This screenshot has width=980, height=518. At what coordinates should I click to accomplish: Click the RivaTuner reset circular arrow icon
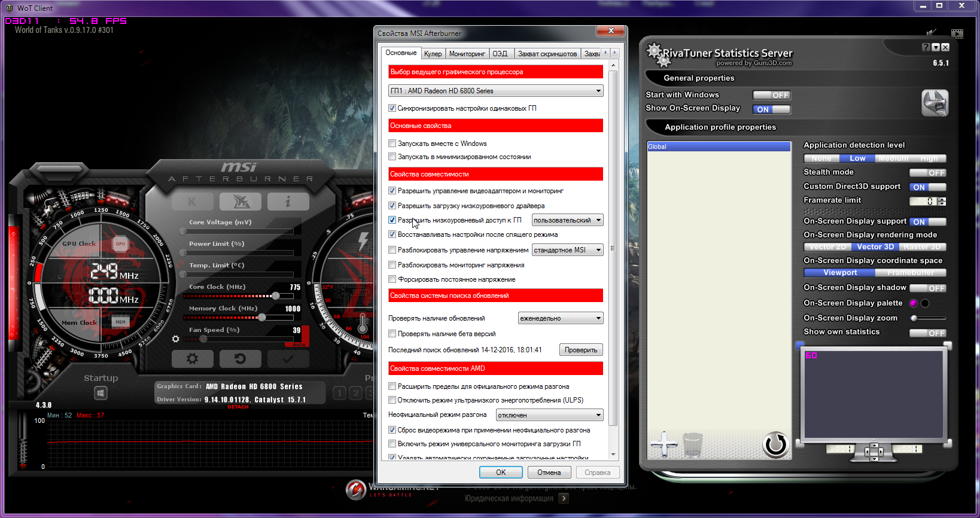click(x=775, y=444)
